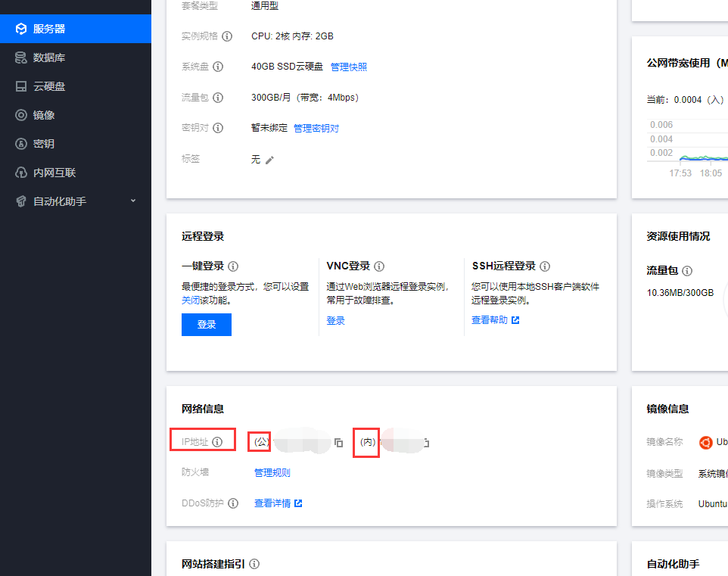The height and width of the screenshot is (576, 728).
Task: Open the 镜像 sidebar item
Action: (75, 115)
